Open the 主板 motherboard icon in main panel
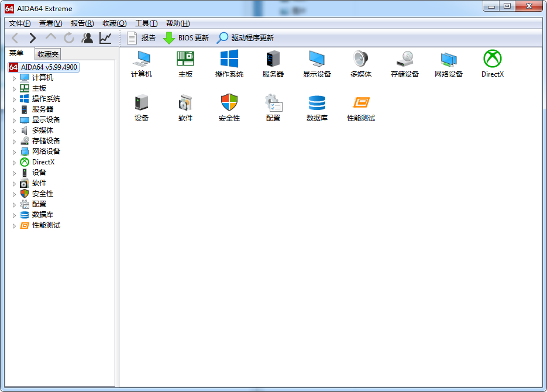The width and height of the screenshot is (547, 392). (185, 64)
